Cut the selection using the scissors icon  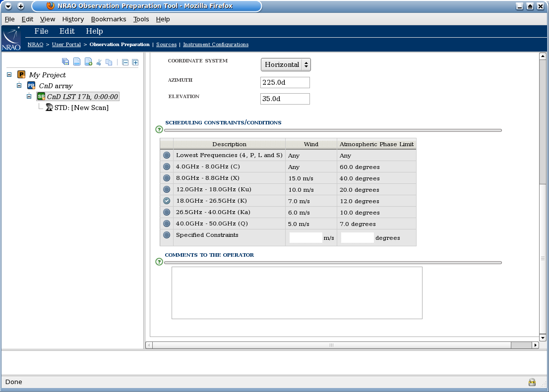point(99,61)
